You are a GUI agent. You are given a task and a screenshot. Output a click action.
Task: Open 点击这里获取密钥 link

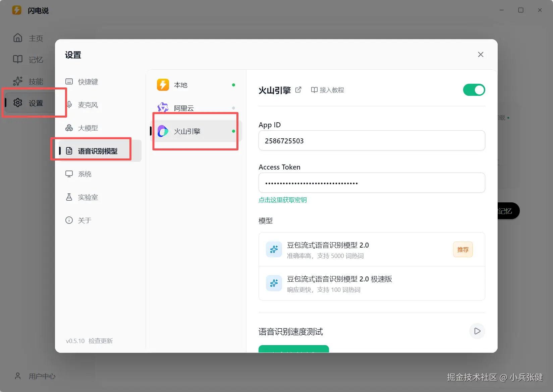(283, 200)
